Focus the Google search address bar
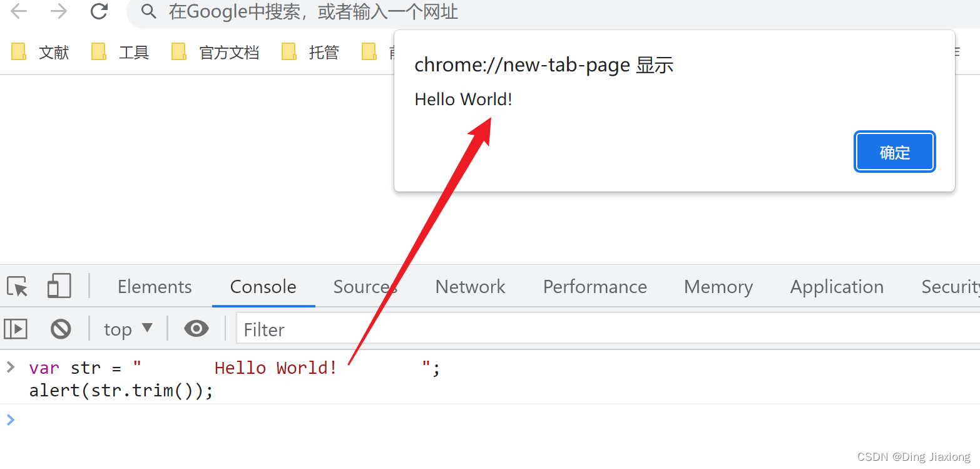Image resolution: width=980 pixels, height=469 pixels. click(x=553, y=12)
